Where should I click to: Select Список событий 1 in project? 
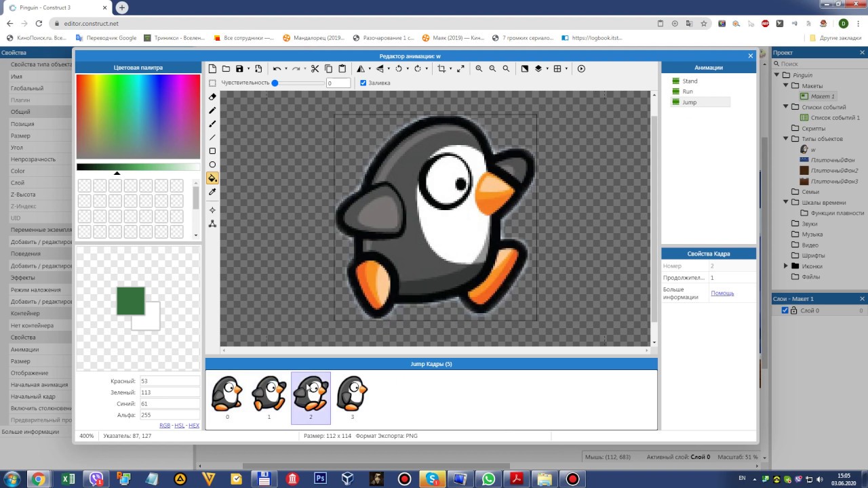[834, 118]
